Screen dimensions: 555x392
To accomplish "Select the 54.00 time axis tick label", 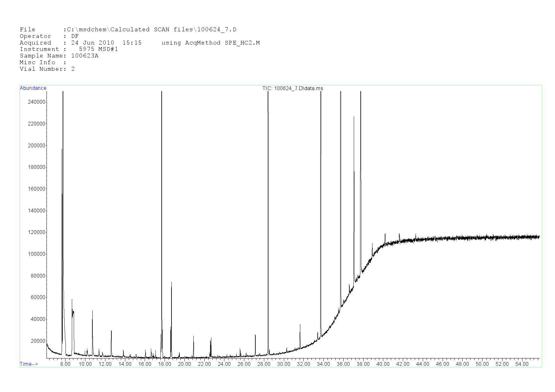I will pyautogui.click(x=521, y=364).
